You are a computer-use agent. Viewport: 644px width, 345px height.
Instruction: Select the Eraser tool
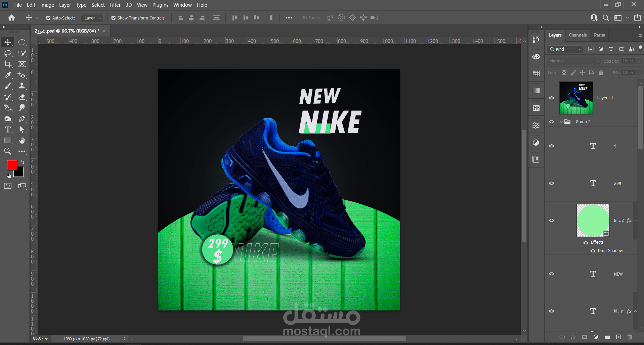tap(22, 97)
